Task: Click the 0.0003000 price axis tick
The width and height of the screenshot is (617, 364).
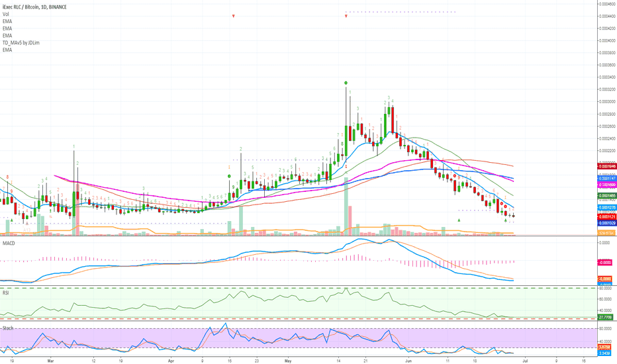Action: point(607,101)
